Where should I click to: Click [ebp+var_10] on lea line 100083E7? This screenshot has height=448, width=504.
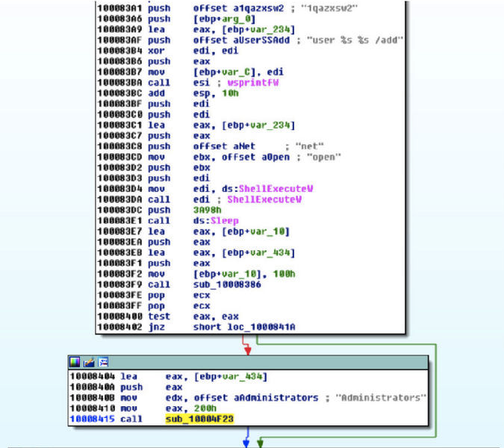click(256, 231)
